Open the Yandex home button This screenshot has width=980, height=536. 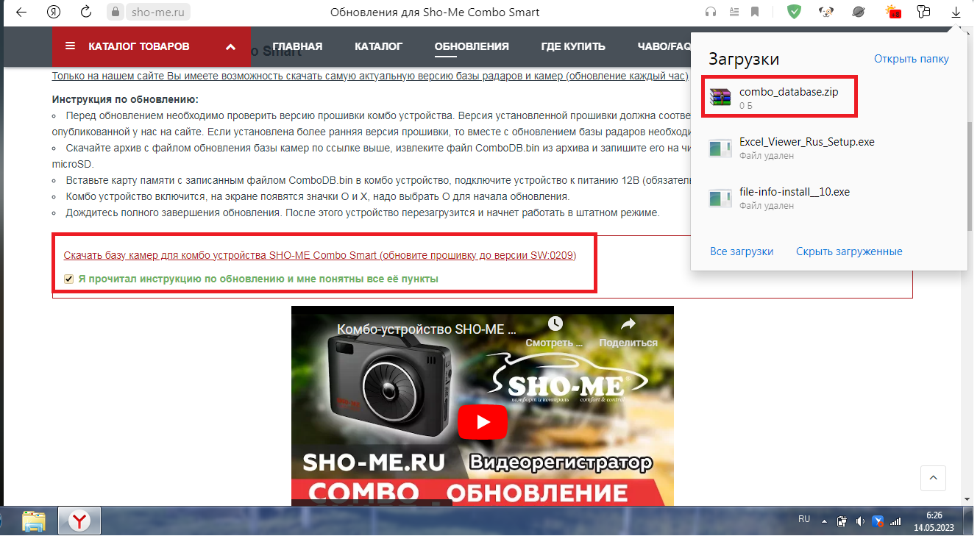coord(54,12)
